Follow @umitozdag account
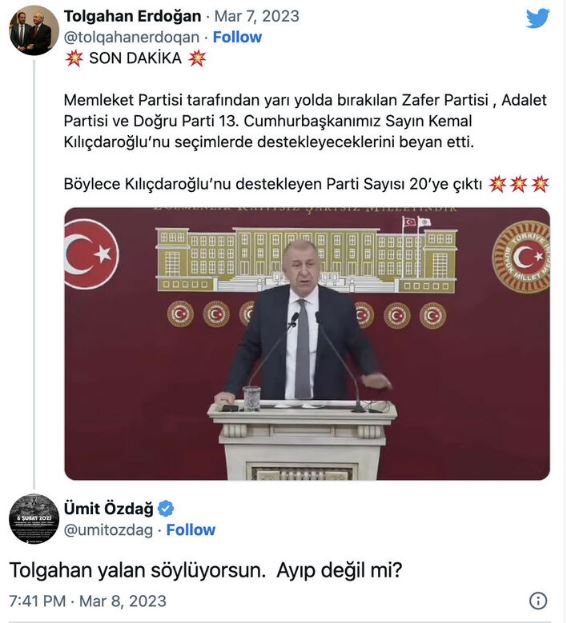This screenshot has width=566, height=623. click(191, 530)
